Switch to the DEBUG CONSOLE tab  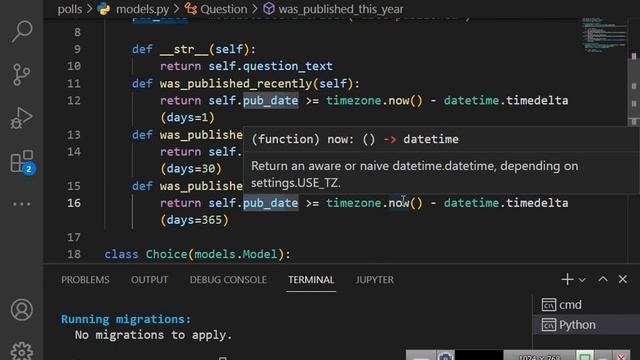click(228, 280)
